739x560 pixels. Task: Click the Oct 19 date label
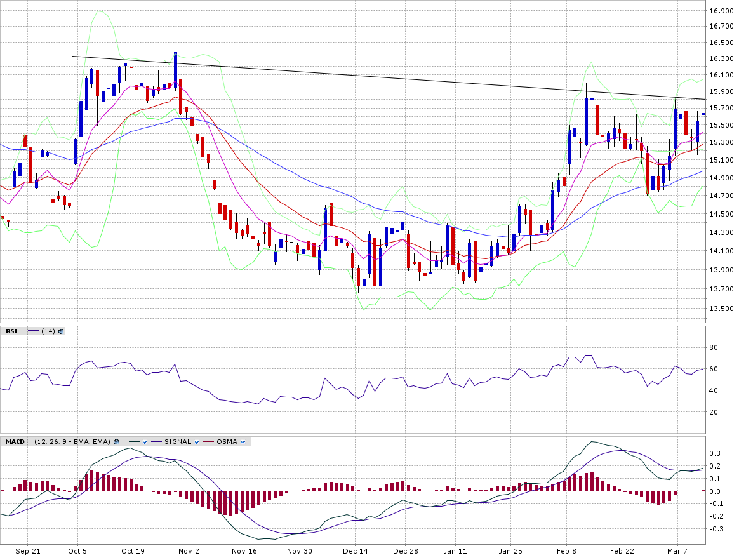[x=133, y=551]
